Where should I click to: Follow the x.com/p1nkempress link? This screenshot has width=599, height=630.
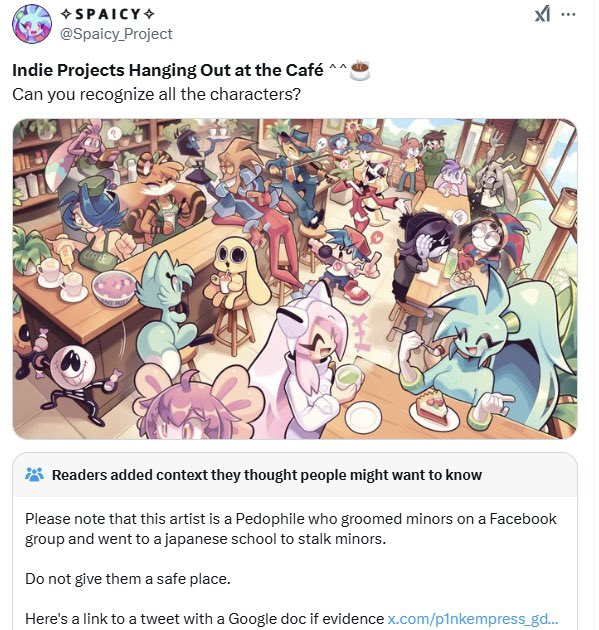click(x=472, y=619)
